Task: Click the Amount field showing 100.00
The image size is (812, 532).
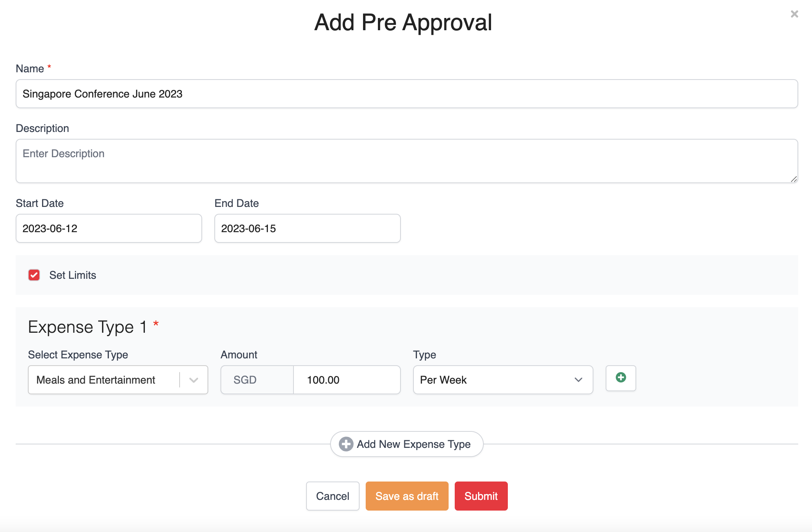Action: 346,380
